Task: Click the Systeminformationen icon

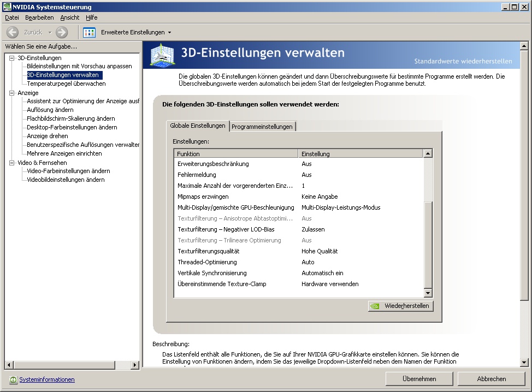Action: click(x=13, y=380)
